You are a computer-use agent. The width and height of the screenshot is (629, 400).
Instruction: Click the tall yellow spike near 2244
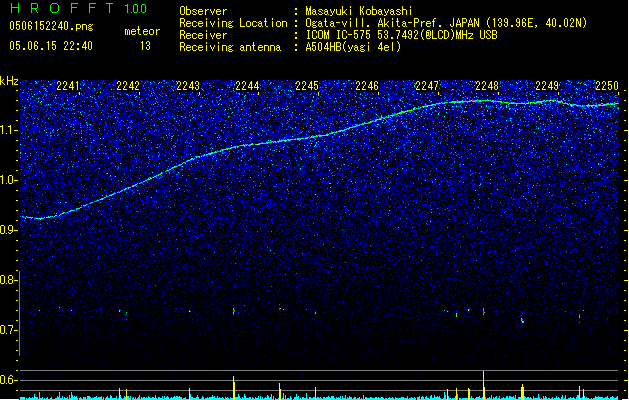234,388
